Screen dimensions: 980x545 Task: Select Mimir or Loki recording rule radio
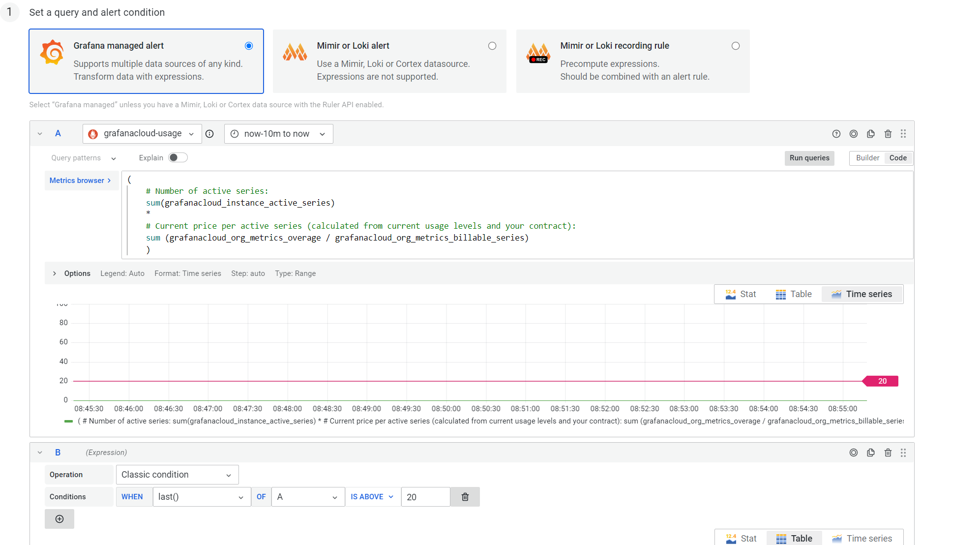(x=735, y=46)
